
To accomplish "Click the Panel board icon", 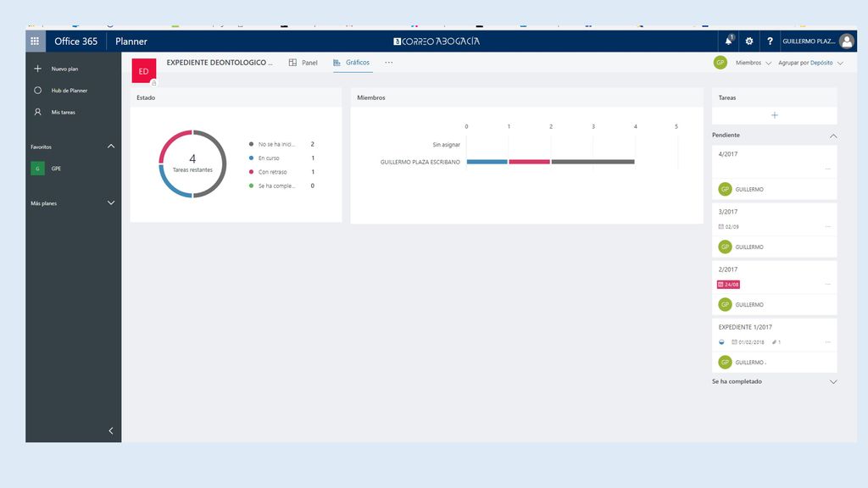I will pos(292,63).
